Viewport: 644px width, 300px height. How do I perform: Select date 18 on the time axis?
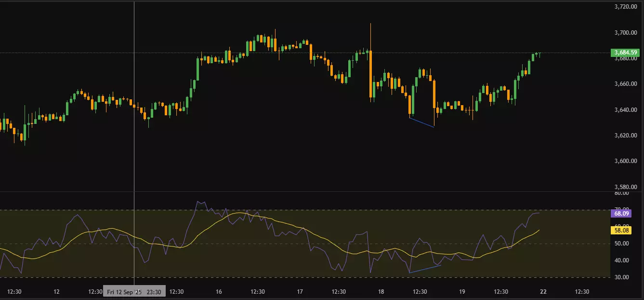[x=381, y=292]
